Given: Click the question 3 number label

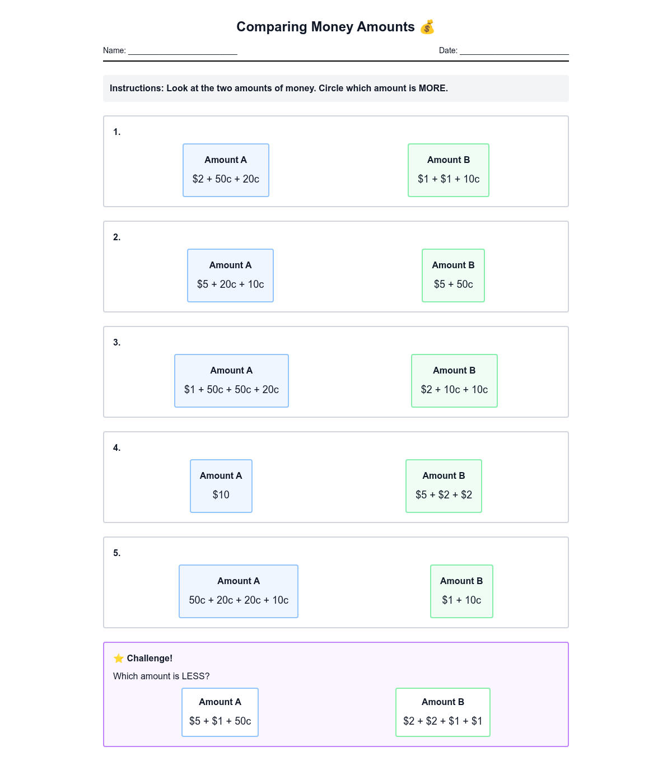Looking at the screenshot, I should [116, 342].
